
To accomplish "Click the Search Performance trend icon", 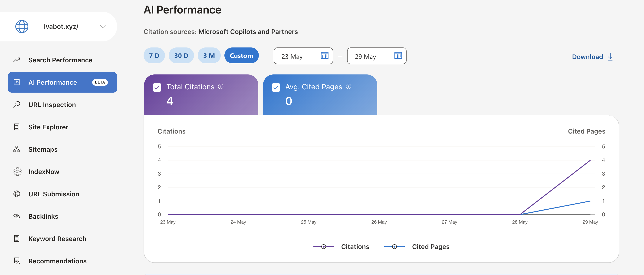I will 17,60.
